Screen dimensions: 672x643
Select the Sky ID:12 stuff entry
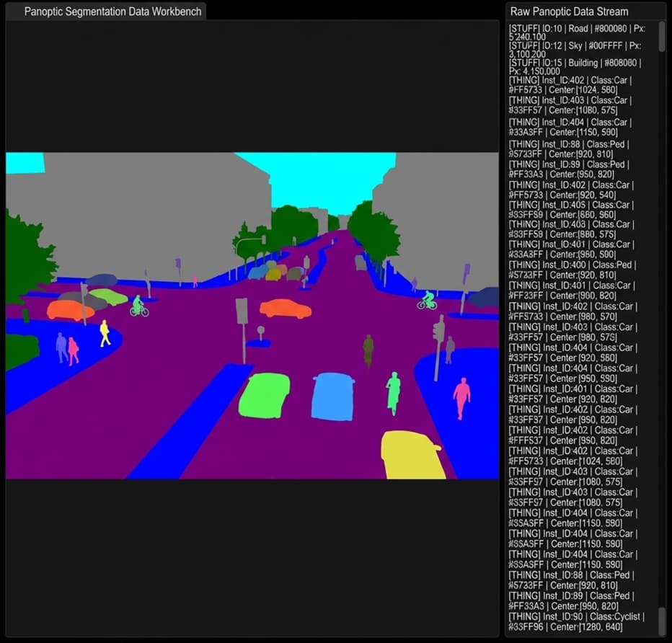[x=577, y=49]
